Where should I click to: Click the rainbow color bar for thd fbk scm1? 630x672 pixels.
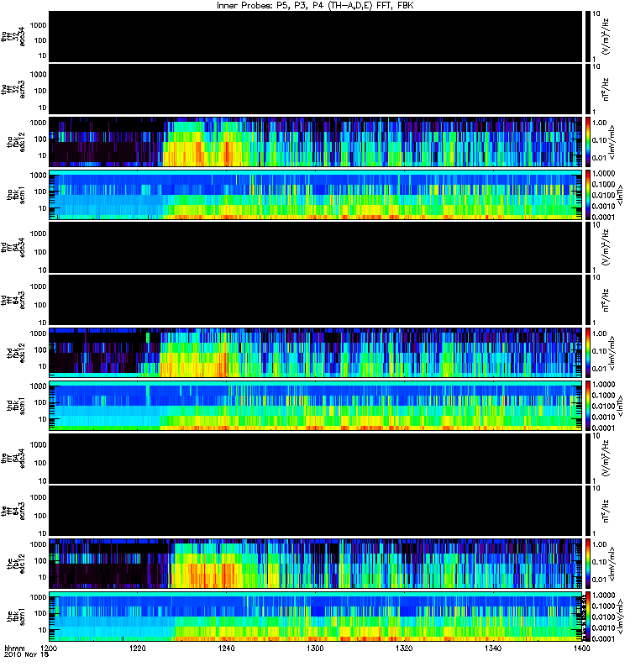587,406
